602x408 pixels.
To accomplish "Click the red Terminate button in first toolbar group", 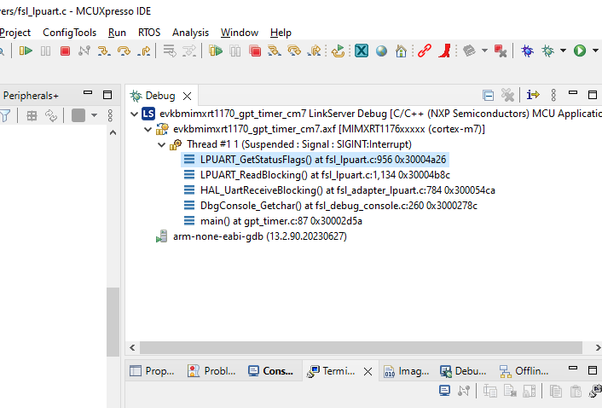I will (x=65, y=51).
